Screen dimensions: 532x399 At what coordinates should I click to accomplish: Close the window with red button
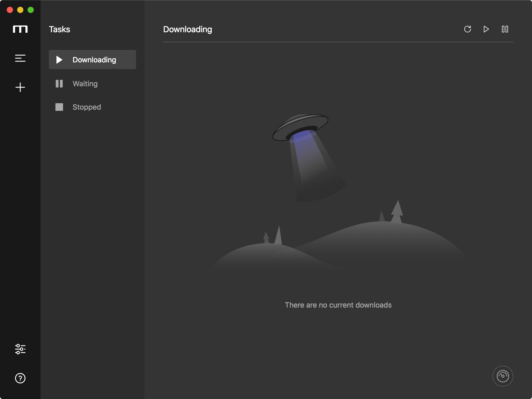coord(10,10)
